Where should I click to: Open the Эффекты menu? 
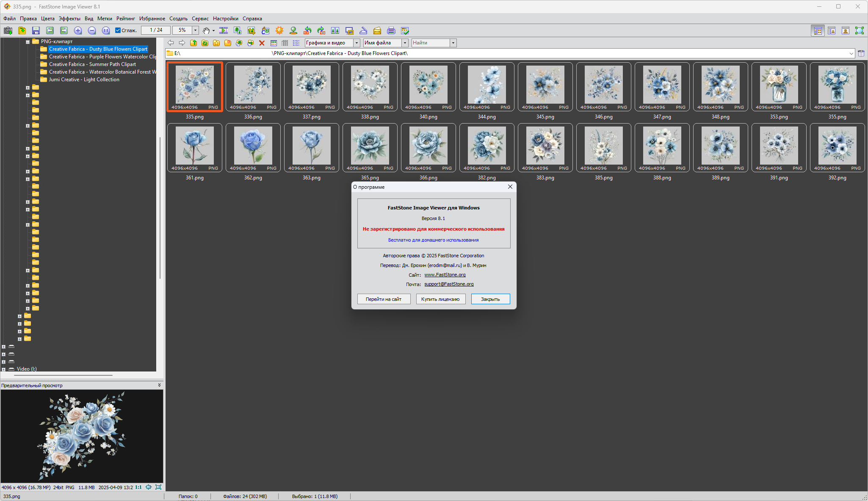pyautogui.click(x=69, y=19)
